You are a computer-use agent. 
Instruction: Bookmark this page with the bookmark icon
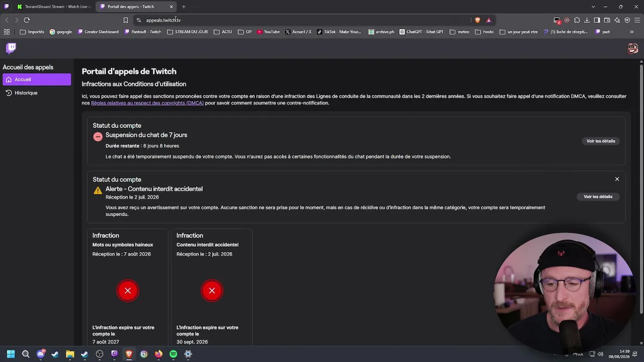(x=126, y=20)
